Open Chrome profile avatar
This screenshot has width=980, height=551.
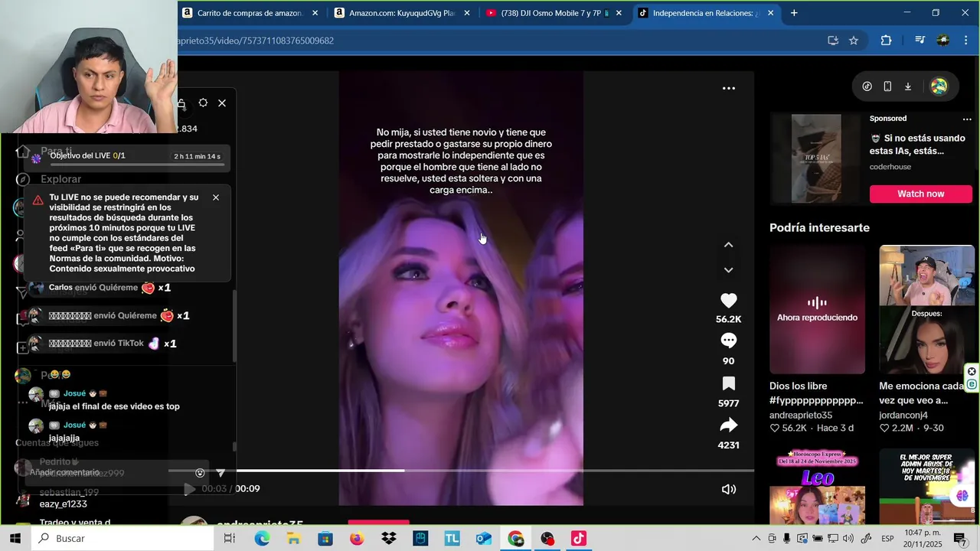coord(943,41)
